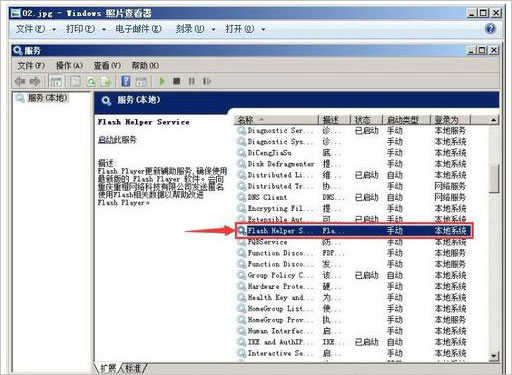This screenshot has width=512, height=375.
Task: Click the blue Help question-mark toolbar icon
Action: [x=126, y=81]
